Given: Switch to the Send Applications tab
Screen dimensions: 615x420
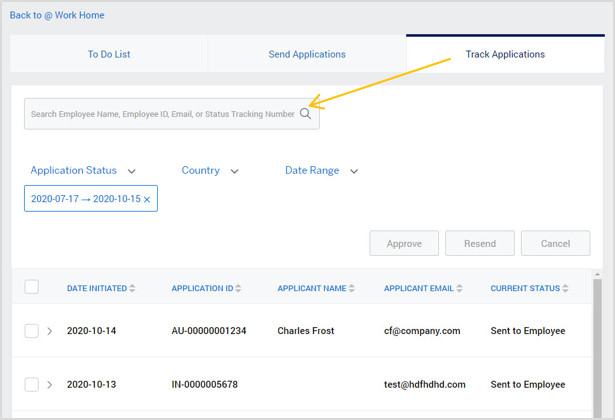Looking at the screenshot, I should (307, 54).
